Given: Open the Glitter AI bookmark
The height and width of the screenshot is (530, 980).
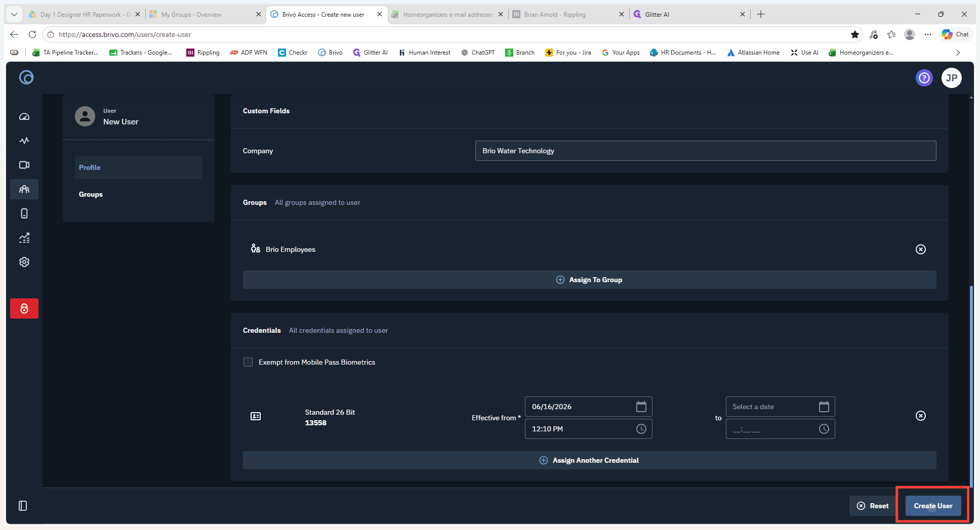Looking at the screenshot, I should pos(371,52).
